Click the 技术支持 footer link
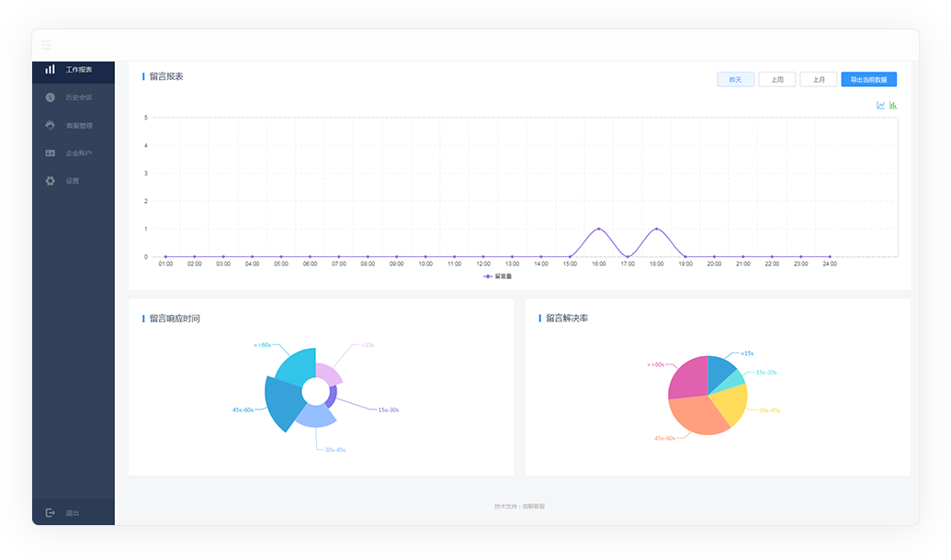951x560 pixels. point(519,506)
